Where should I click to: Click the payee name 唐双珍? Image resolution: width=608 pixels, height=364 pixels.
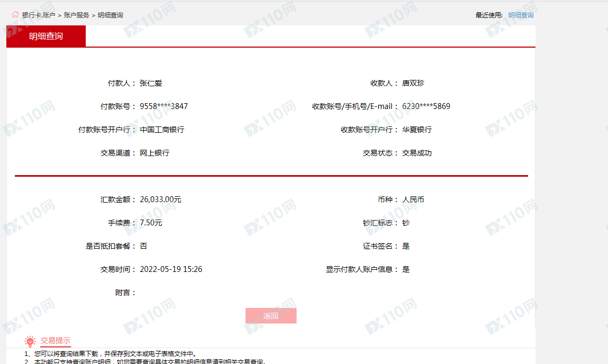(x=413, y=83)
